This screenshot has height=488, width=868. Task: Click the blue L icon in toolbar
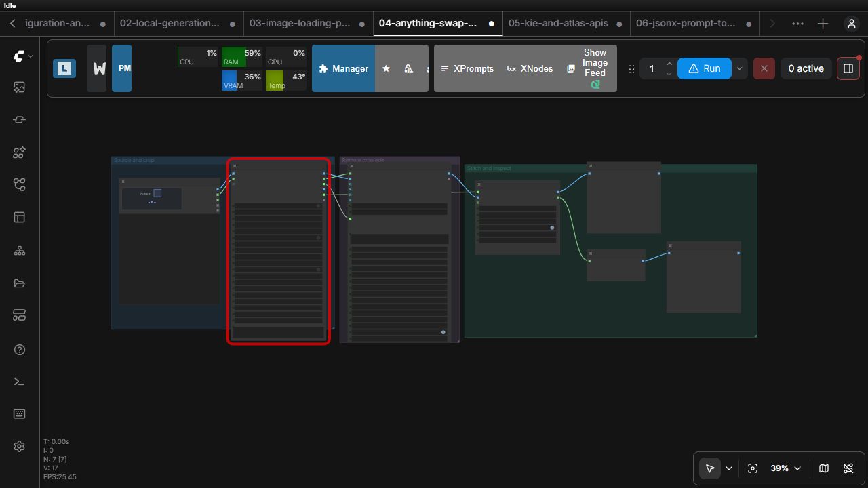pos(64,68)
